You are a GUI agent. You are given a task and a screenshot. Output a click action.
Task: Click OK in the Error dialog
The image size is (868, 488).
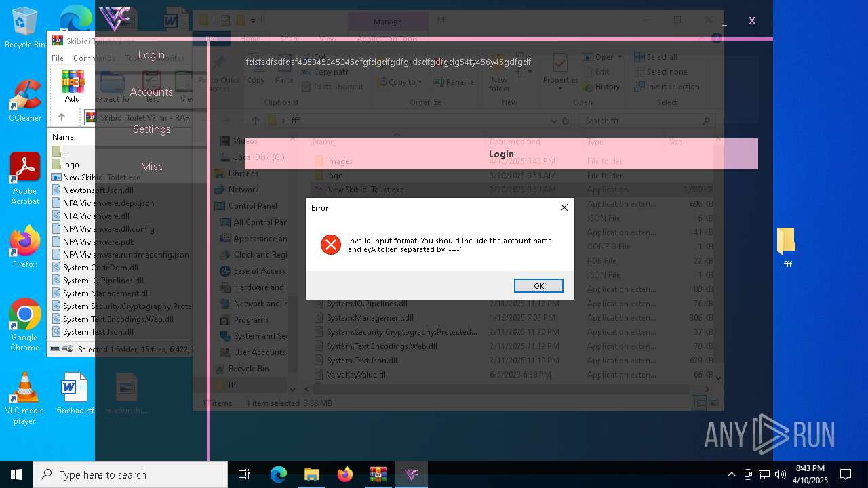click(538, 285)
